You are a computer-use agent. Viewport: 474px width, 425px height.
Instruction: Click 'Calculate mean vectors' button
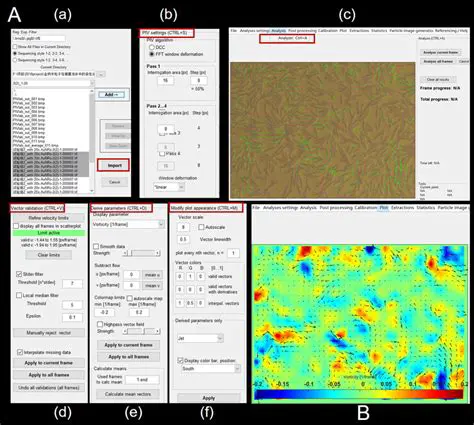[128, 394]
